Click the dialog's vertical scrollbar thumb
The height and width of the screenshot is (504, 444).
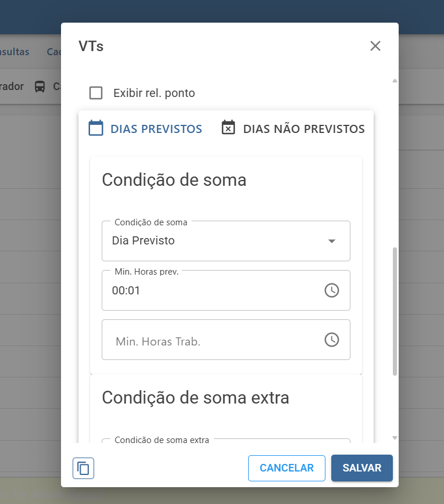(395, 311)
